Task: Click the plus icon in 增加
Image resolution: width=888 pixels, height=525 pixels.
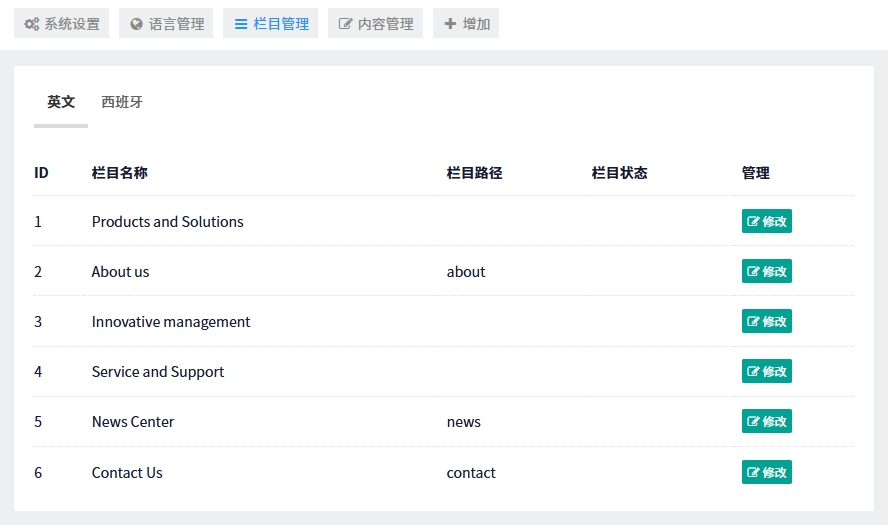Action: [x=450, y=23]
